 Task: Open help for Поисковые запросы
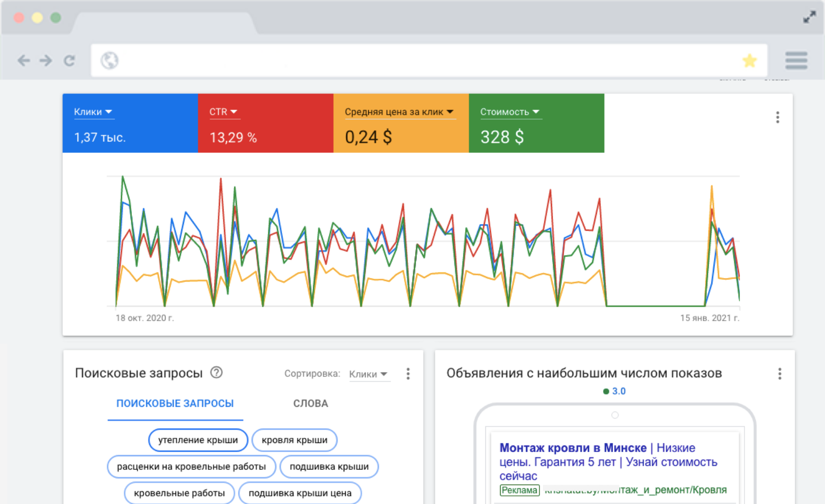pyautogui.click(x=216, y=373)
